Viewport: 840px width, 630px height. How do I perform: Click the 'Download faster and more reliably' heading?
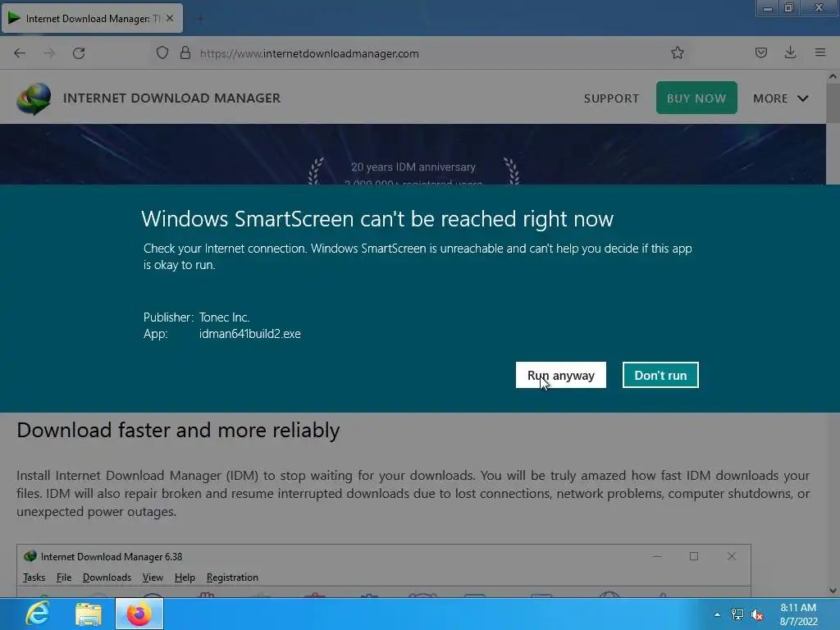[x=178, y=430]
